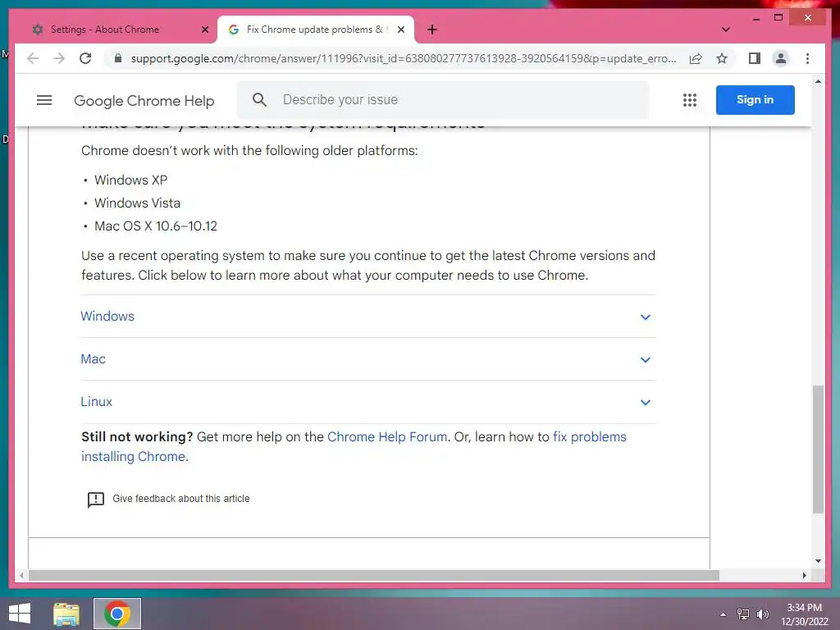The width and height of the screenshot is (840, 630).
Task: Open the side panel icon
Action: pyautogui.click(x=755, y=58)
